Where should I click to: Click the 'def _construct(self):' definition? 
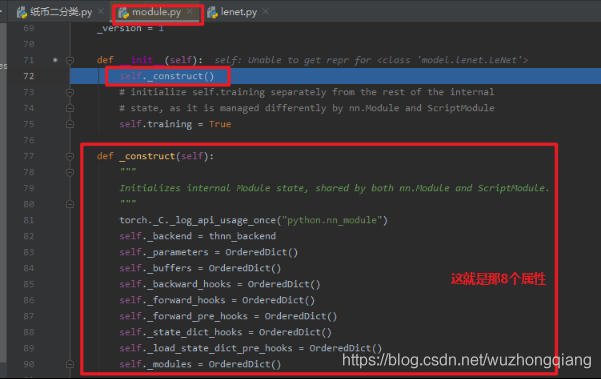(x=155, y=156)
